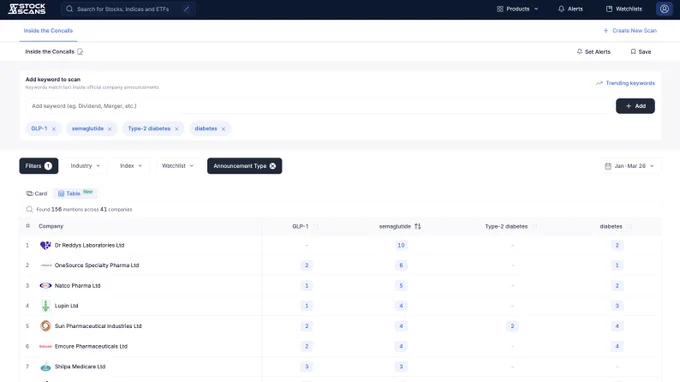Open Emcure Pharmaceuticals Ltd row
The width and height of the screenshot is (680, 382).
pos(340,346)
